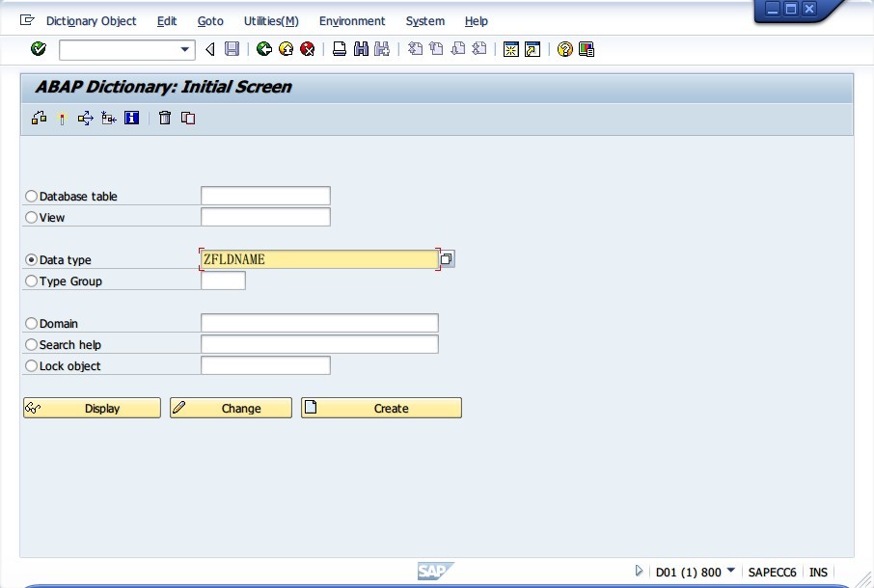Viewport: 874px width, 588px height.
Task: Select the Type Group radio button
Action: coord(31,281)
